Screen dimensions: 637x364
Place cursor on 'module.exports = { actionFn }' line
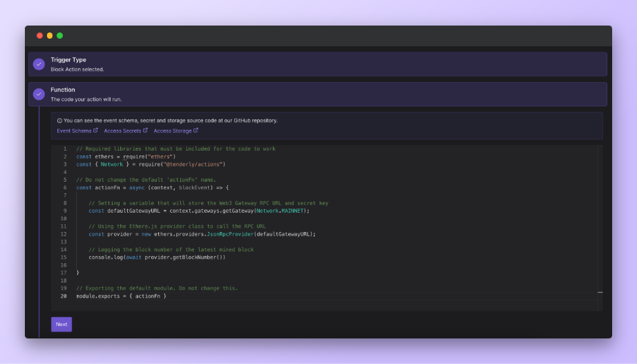(122, 296)
